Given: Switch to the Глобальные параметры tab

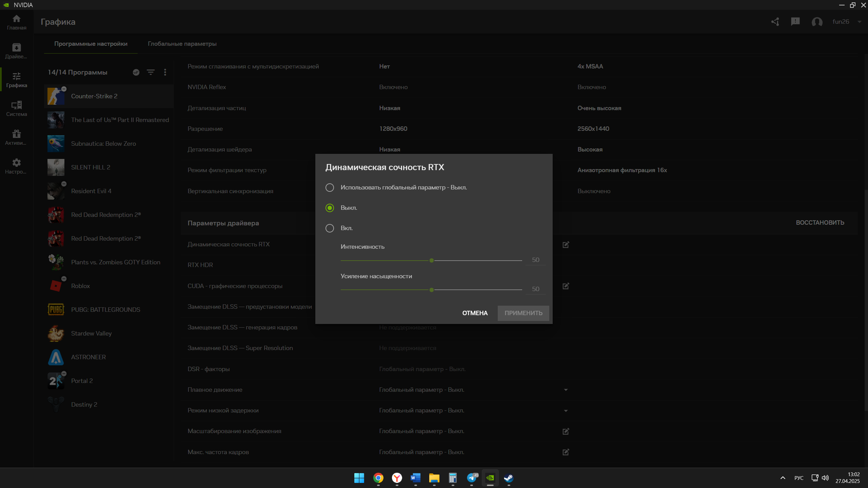Looking at the screenshot, I should tap(182, 44).
